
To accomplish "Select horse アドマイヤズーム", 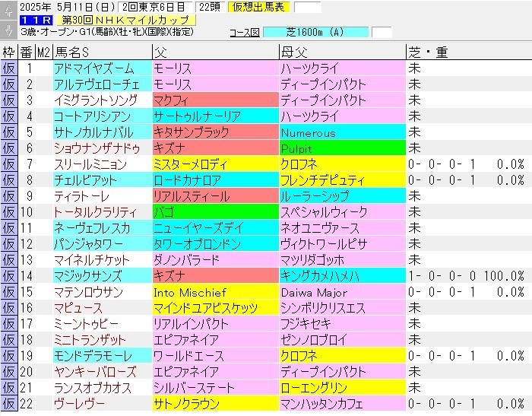I will click(x=103, y=68).
